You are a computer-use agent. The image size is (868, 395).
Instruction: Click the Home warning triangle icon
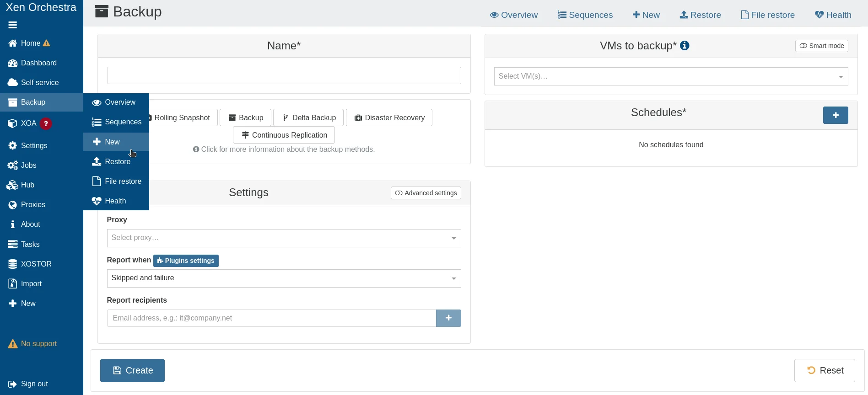click(46, 43)
